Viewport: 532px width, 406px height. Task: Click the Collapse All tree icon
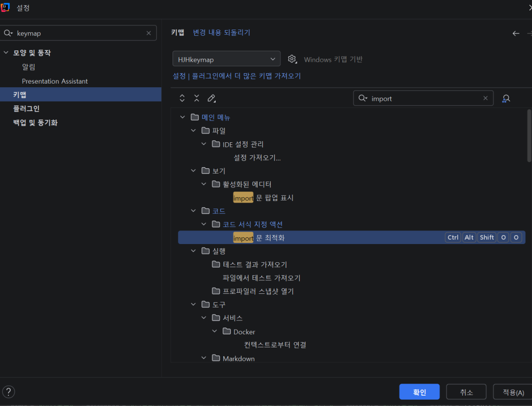(x=196, y=98)
